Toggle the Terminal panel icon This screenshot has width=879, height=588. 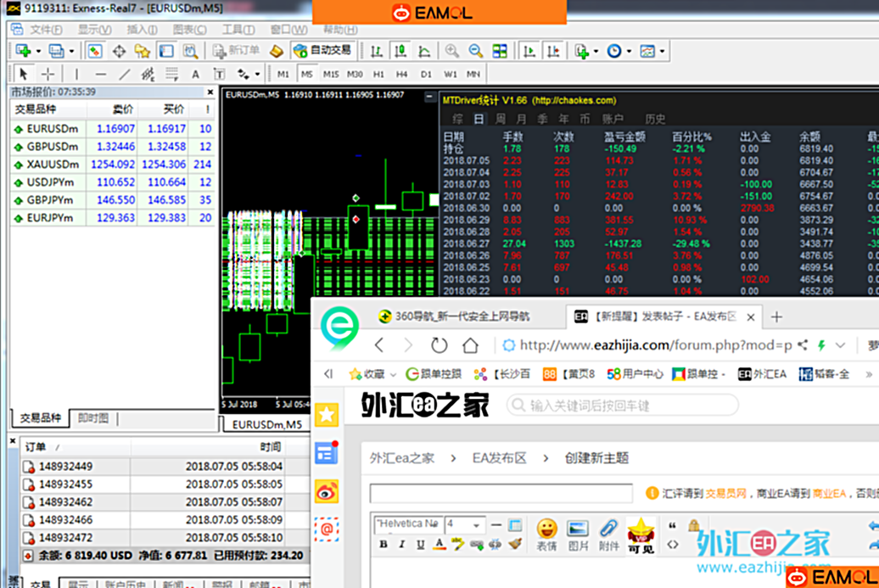tap(166, 52)
